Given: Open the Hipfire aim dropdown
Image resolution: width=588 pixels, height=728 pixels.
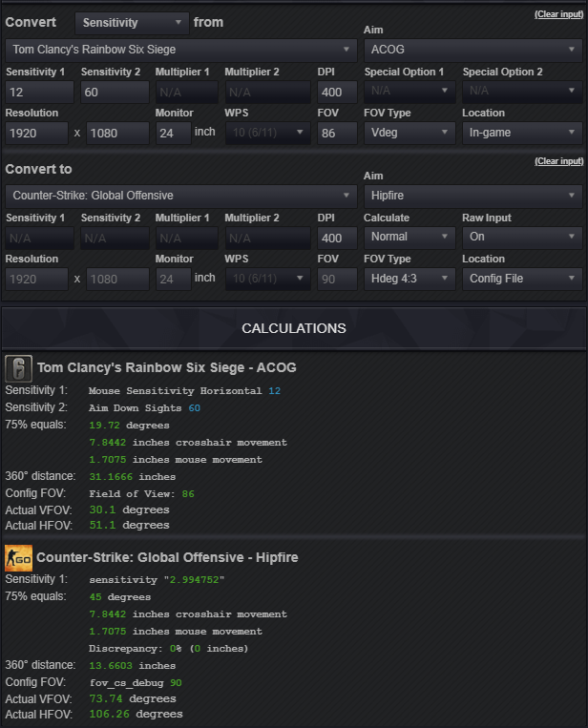Looking at the screenshot, I should click(x=472, y=196).
